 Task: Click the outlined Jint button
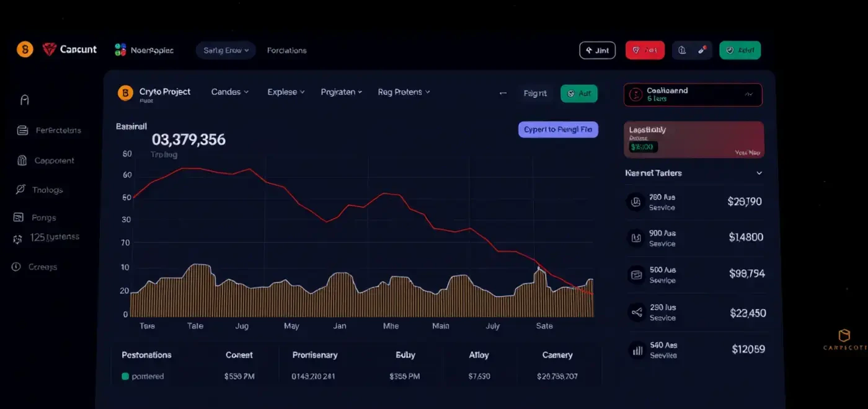597,50
